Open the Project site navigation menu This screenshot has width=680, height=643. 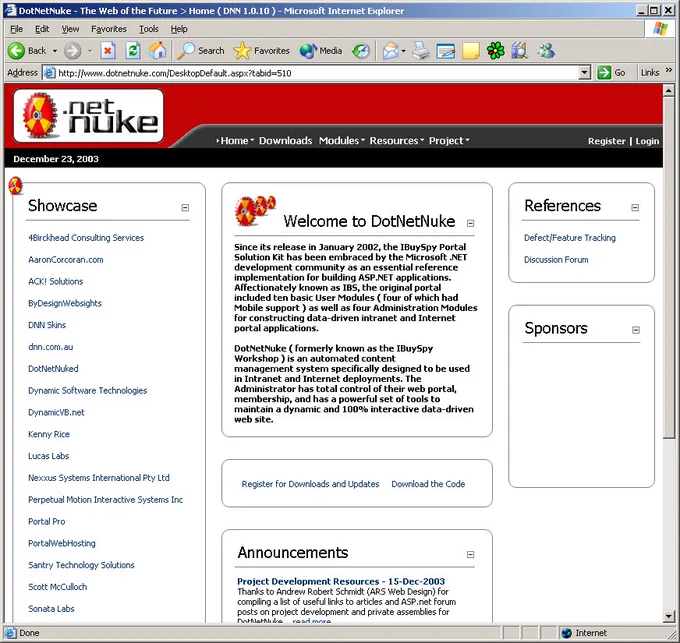tap(449, 140)
